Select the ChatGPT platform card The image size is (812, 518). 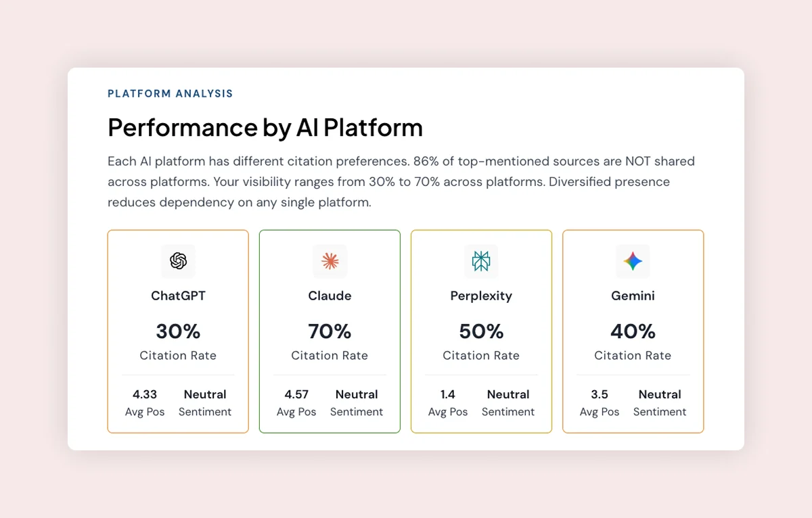point(178,331)
